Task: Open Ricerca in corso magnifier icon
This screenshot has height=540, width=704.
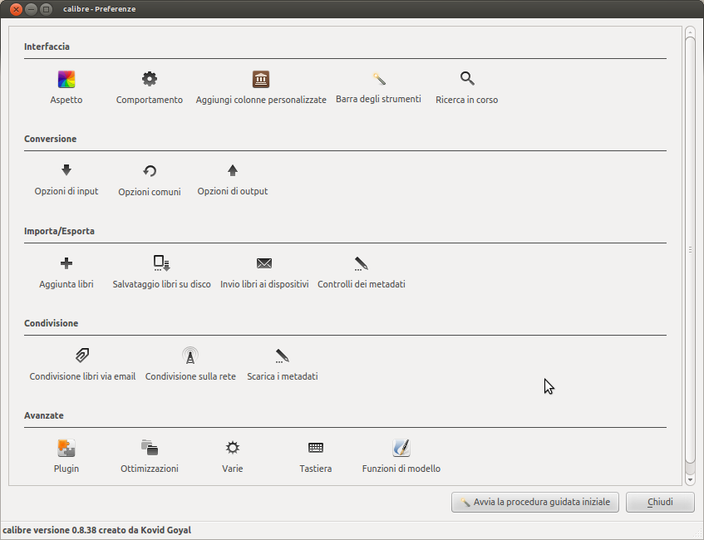Action: pyautogui.click(x=467, y=79)
